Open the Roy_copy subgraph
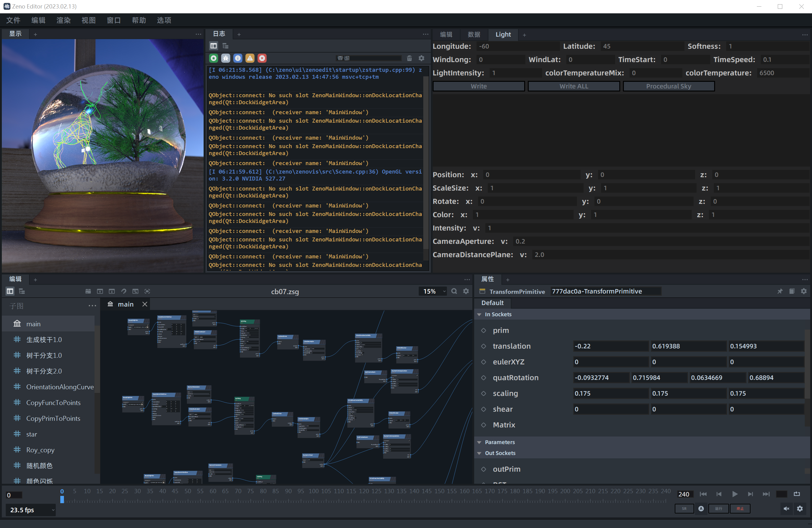 (x=48, y=450)
